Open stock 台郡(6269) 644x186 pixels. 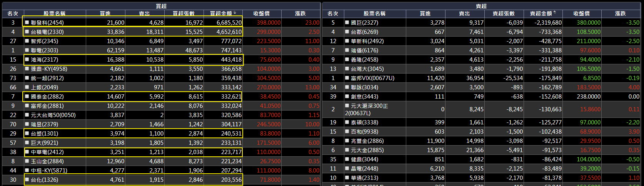pos(365,32)
